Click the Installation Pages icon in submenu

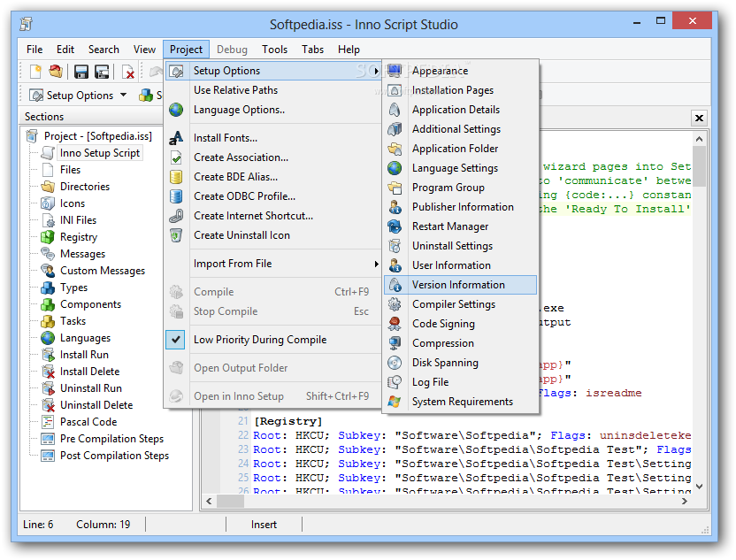coord(395,90)
